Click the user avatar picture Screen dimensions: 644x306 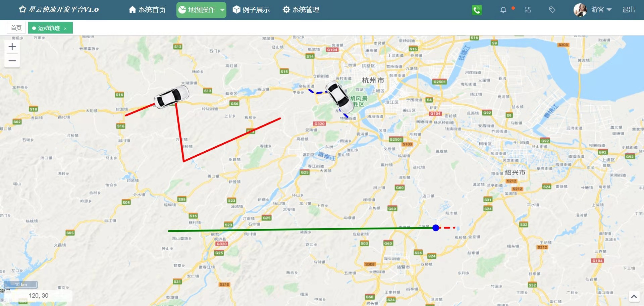click(580, 10)
